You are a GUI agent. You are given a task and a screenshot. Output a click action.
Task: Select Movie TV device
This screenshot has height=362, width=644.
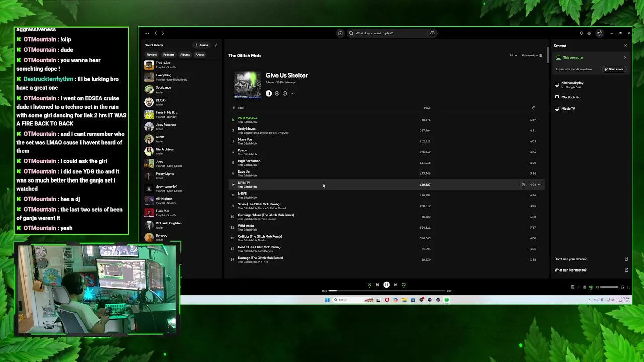point(591,108)
